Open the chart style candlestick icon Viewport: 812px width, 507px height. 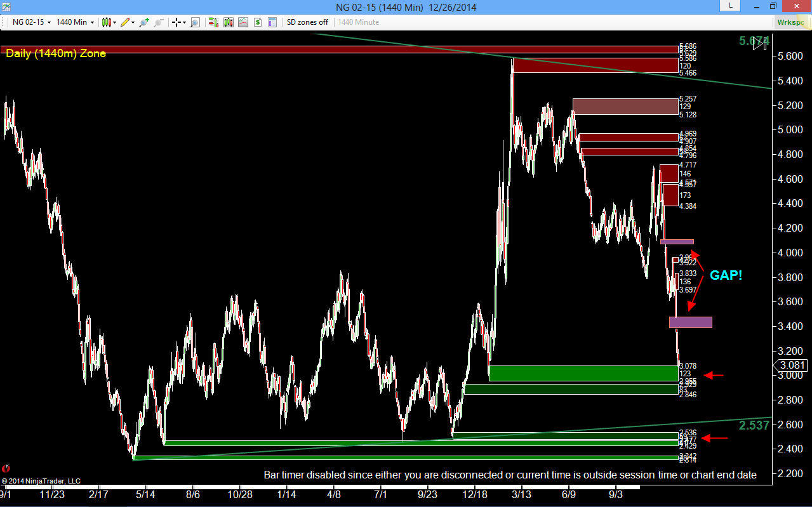(x=107, y=22)
